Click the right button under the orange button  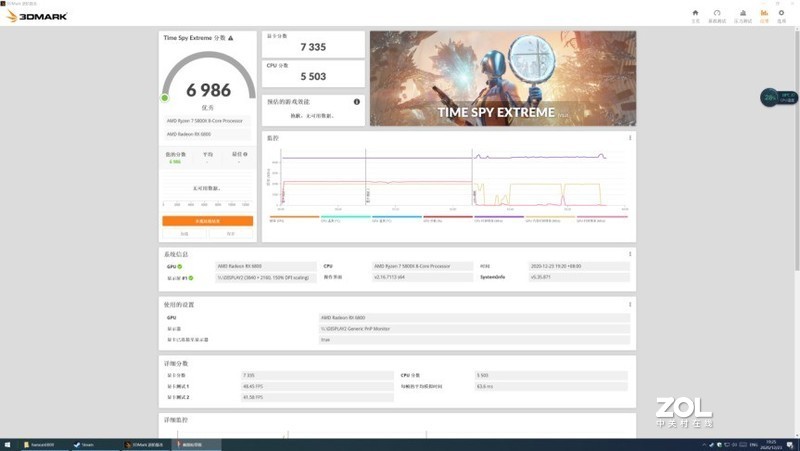coord(231,234)
